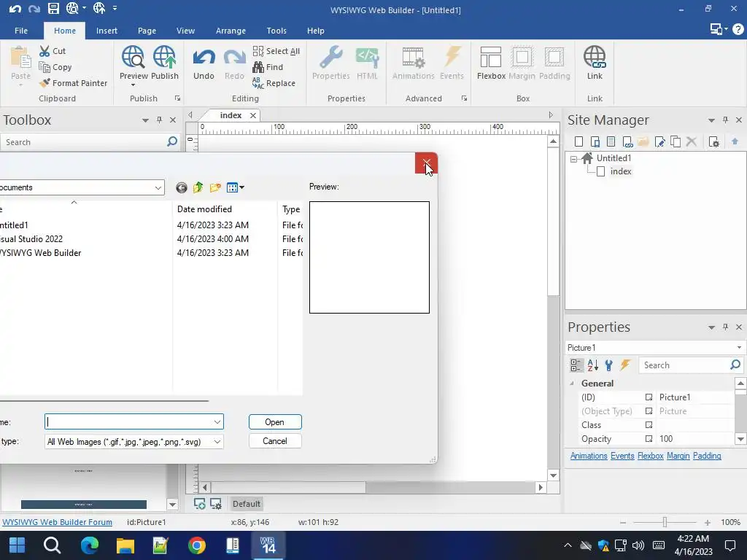Click the Open button in file dialog
The image size is (747, 560).
pos(275,422)
